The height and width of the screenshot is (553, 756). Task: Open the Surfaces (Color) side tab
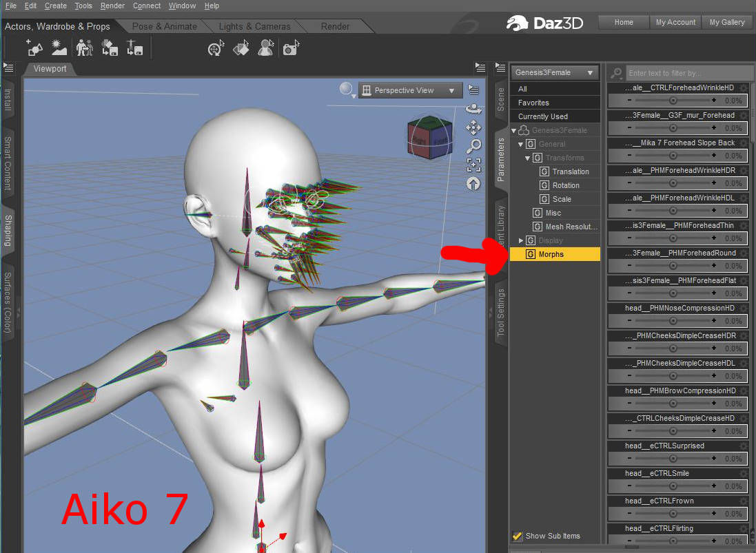(8, 302)
